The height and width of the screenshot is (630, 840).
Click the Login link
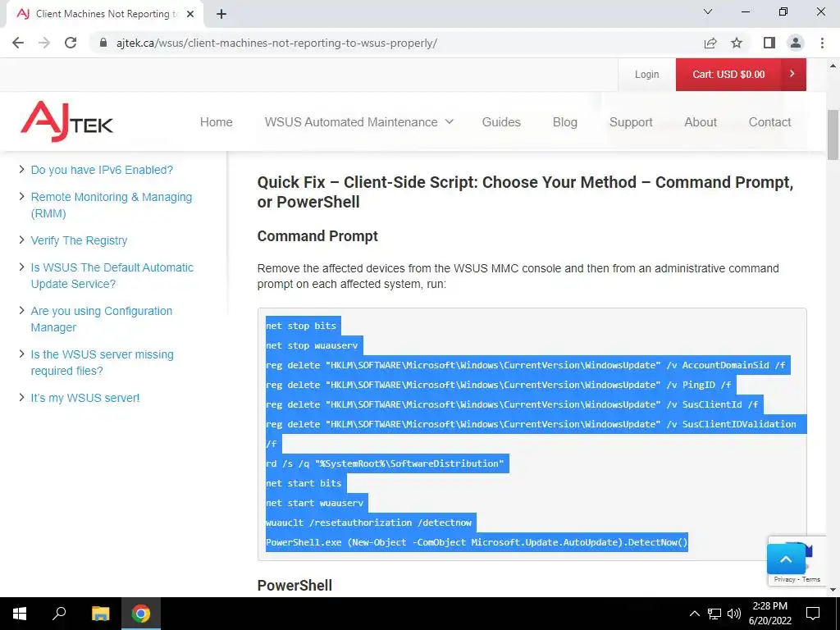click(646, 75)
